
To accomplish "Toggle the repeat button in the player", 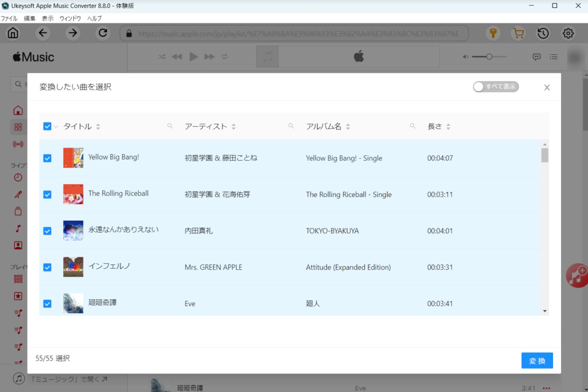I will click(225, 57).
